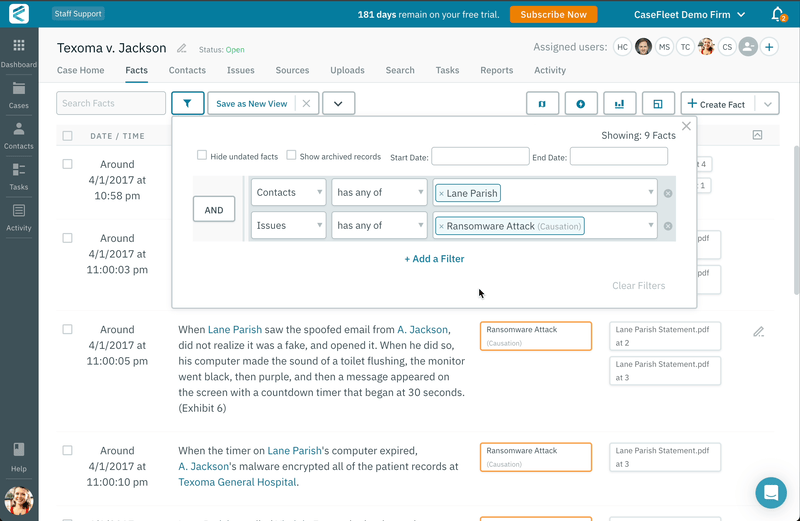This screenshot has height=521, width=800.
Task: Open Cases in the left sidebar
Action: pos(19,95)
